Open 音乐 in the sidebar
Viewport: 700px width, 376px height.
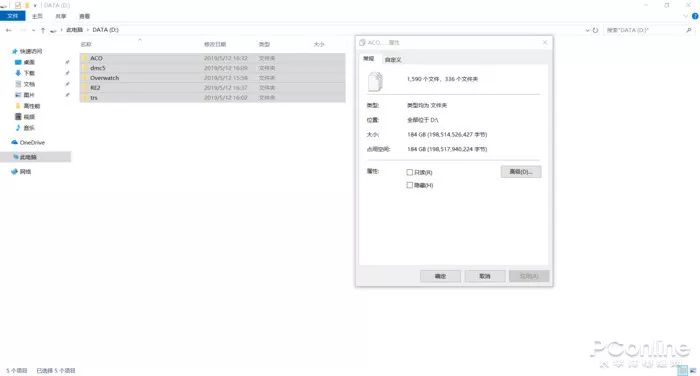(x=29, y=128)
